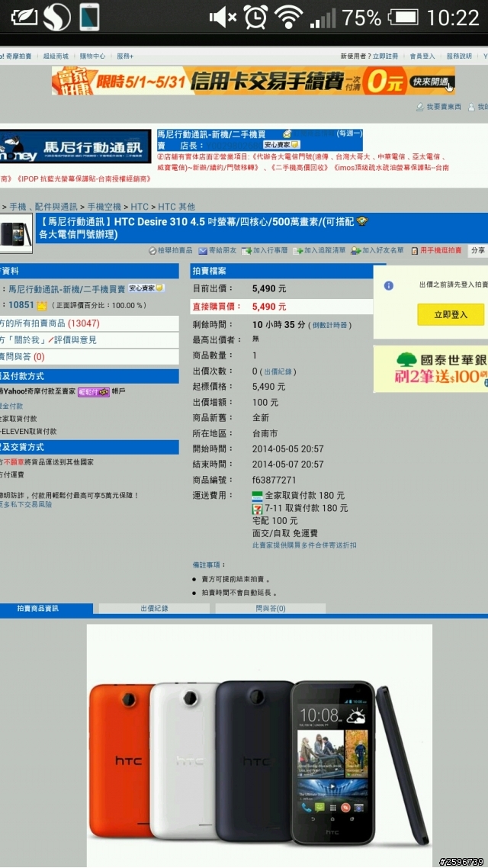Open seller's all auction items (13047) link

point(50,323)
